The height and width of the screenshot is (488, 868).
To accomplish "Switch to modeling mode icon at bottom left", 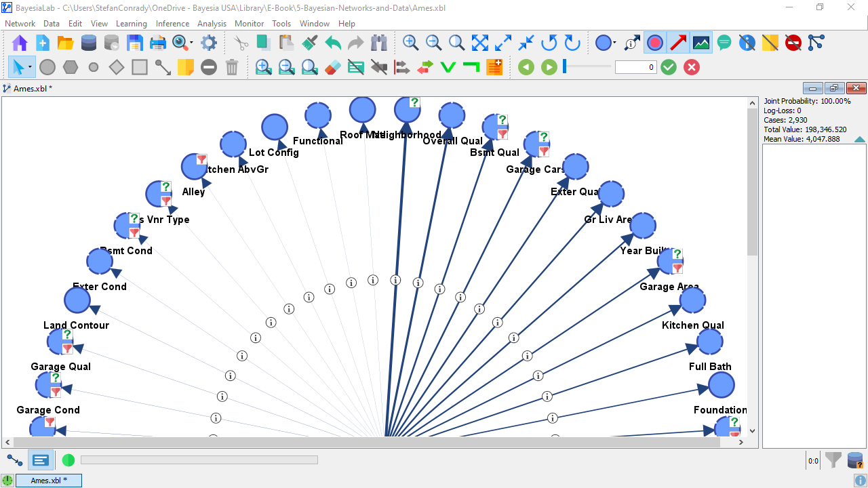I will click(x=15, y=460).
